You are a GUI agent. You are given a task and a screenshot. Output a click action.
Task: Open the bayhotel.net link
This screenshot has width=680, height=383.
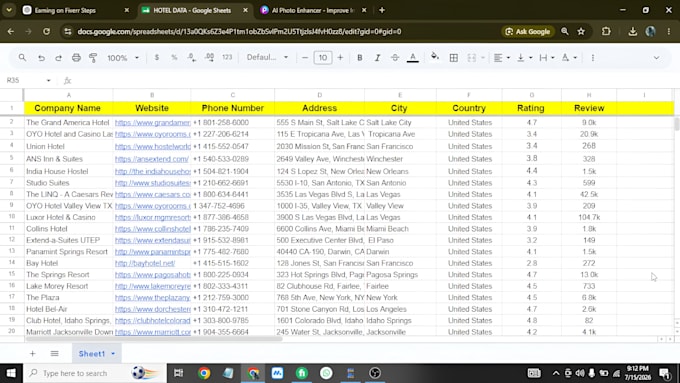[x=145, y=263]
